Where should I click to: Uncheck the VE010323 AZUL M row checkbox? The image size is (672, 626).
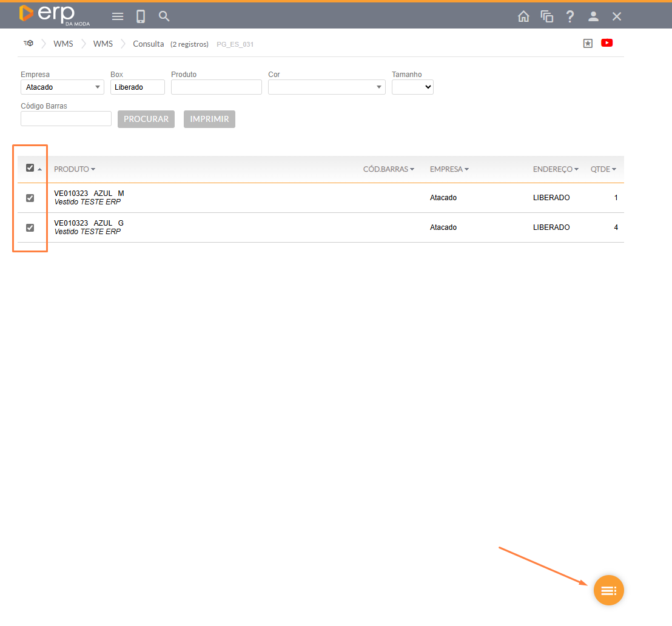tap(30, 198)
